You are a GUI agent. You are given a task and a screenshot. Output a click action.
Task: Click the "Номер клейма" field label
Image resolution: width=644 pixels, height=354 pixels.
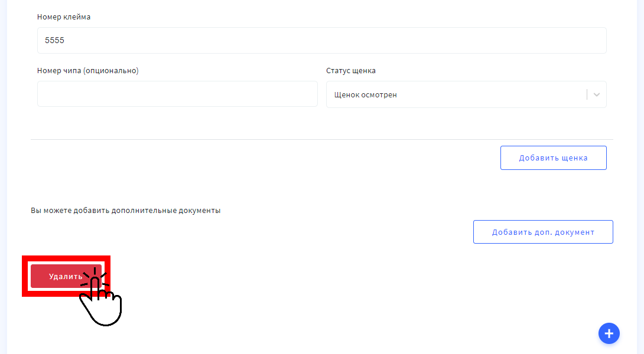[64, 17]
